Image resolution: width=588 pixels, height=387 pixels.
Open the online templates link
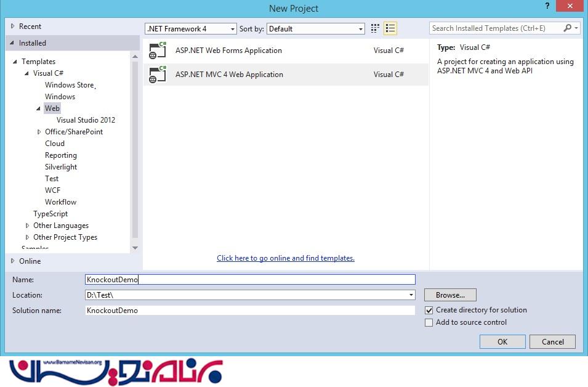286,258
